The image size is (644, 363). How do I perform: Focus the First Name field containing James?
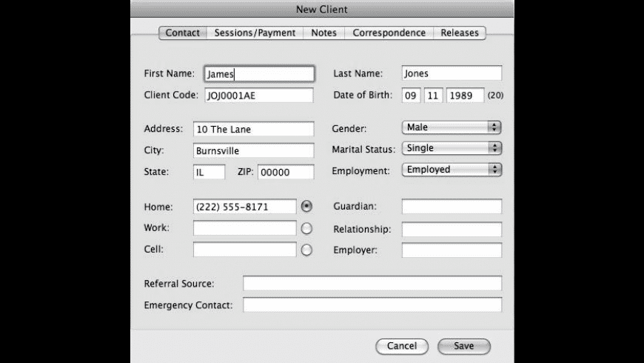tap(259, 73)
